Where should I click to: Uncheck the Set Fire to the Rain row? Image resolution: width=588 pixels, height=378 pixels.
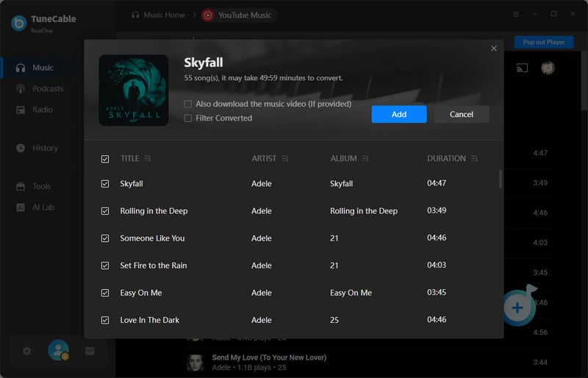pyautogui.click(x=105, y=265)
